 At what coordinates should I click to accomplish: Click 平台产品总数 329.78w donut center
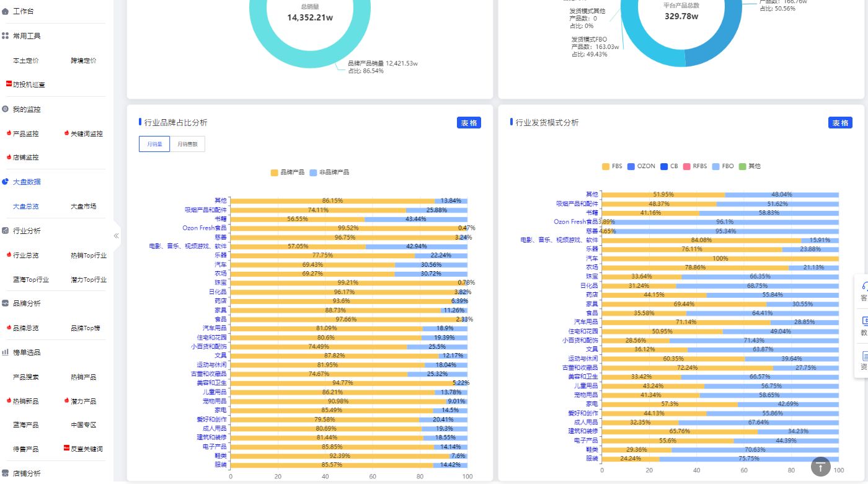pyautogui.click(x=681, y=11)
